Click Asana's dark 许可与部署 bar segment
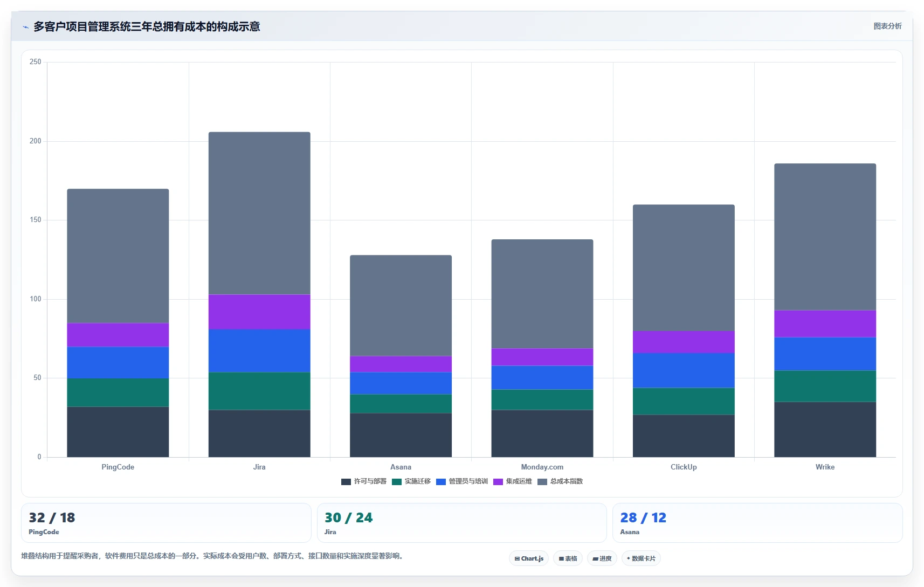The width and height of the screenshot is (924, 587). (401, 435)
